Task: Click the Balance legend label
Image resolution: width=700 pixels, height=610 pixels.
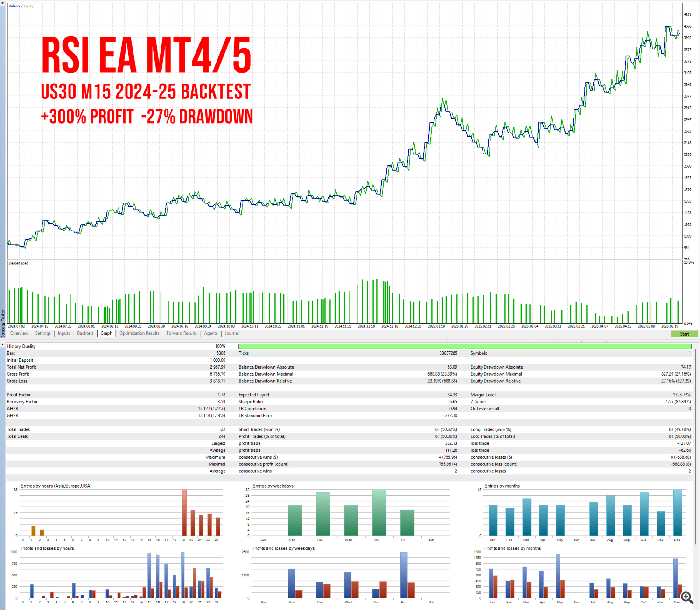Action: [x=14, y=6]
